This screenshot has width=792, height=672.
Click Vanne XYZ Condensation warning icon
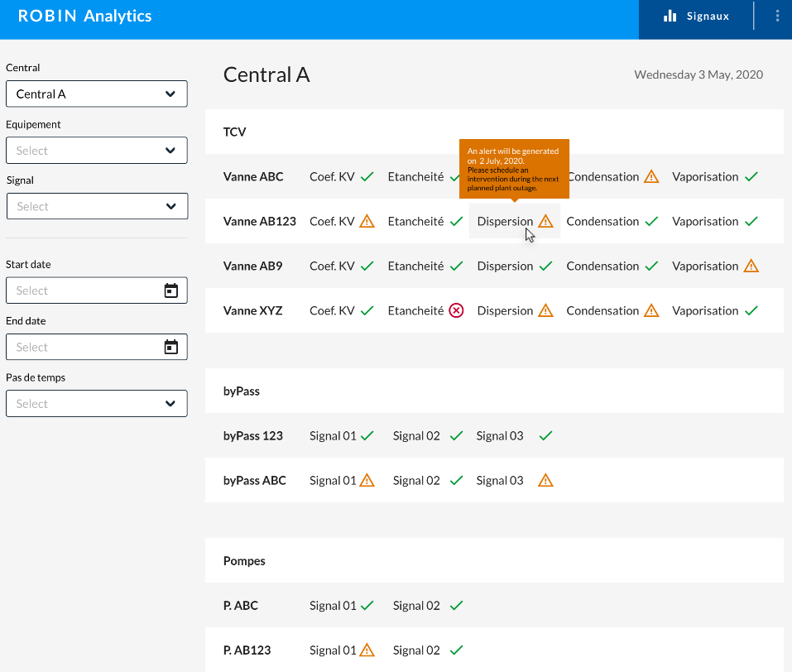coord(651,310)
